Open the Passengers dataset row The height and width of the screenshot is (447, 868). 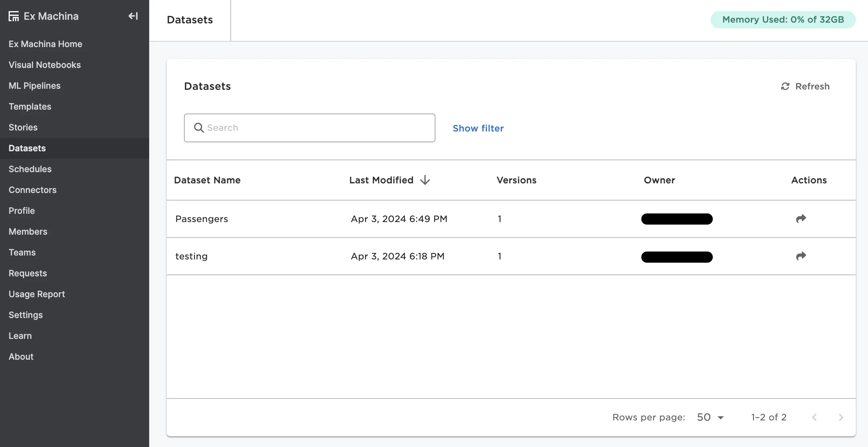click(202, 219)
